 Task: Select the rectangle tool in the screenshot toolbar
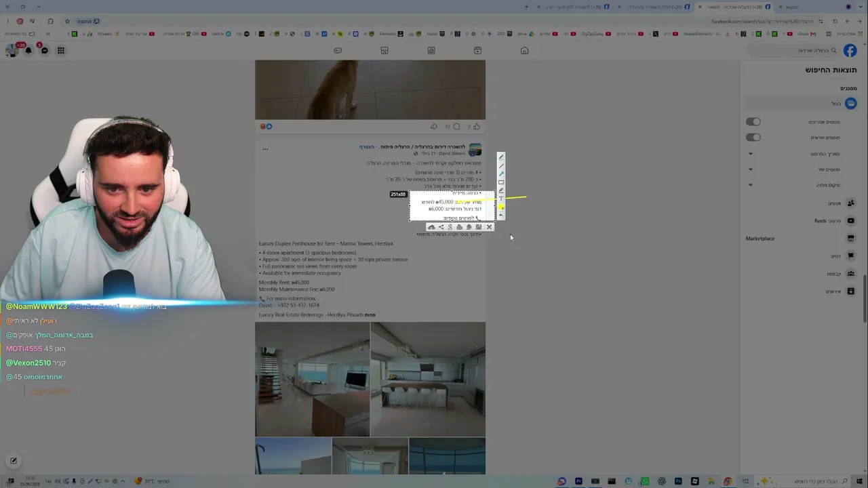click(501, 182)
